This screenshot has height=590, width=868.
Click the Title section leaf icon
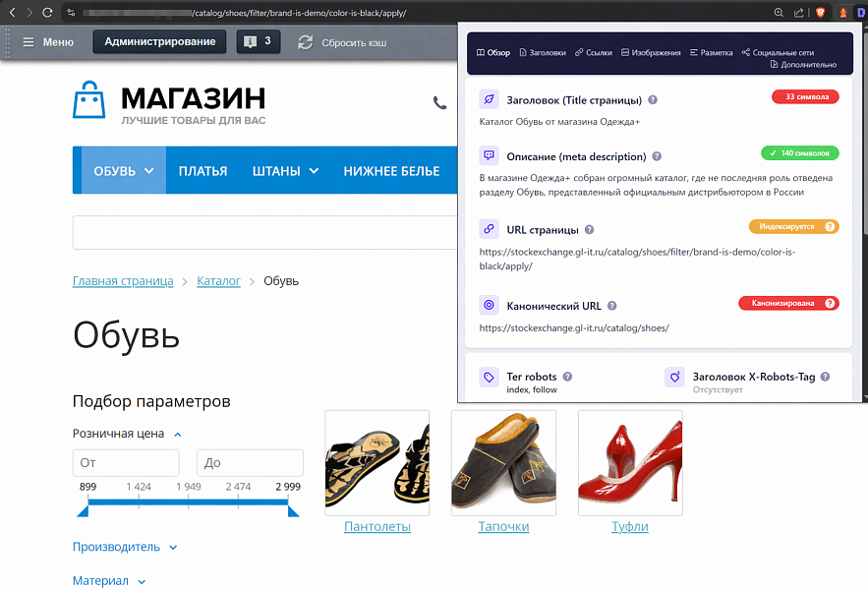tap(489, 100)
